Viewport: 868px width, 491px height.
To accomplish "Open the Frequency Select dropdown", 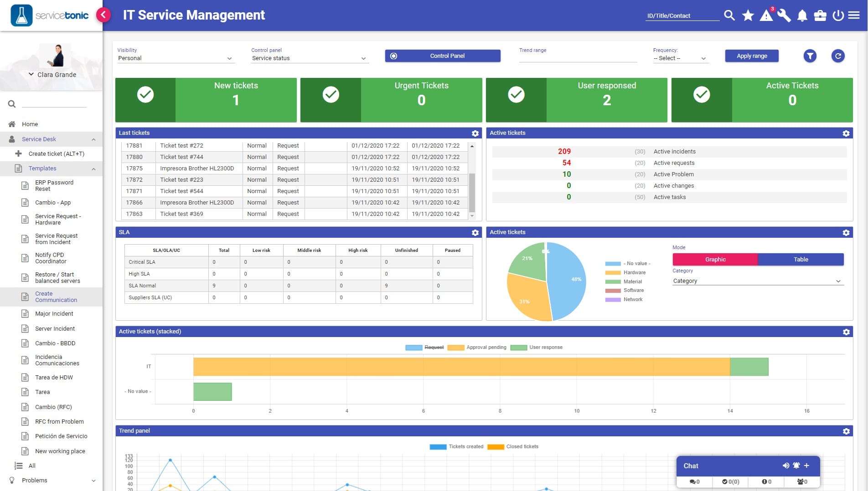I will click(x=680, y=58).
